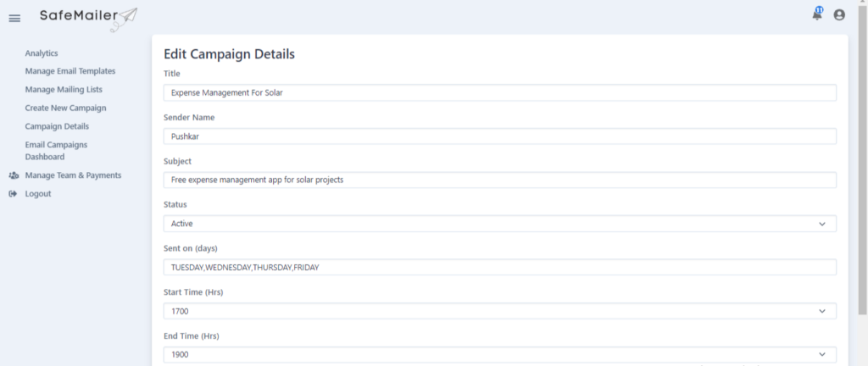Click the Logout arrow icon
This screenshot has width=868, height=366.
(x=14, y=193)
